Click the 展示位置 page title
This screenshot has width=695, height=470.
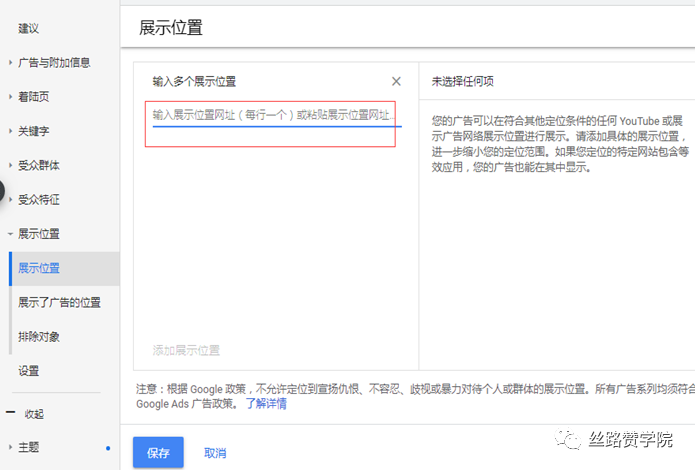(171, 27)
